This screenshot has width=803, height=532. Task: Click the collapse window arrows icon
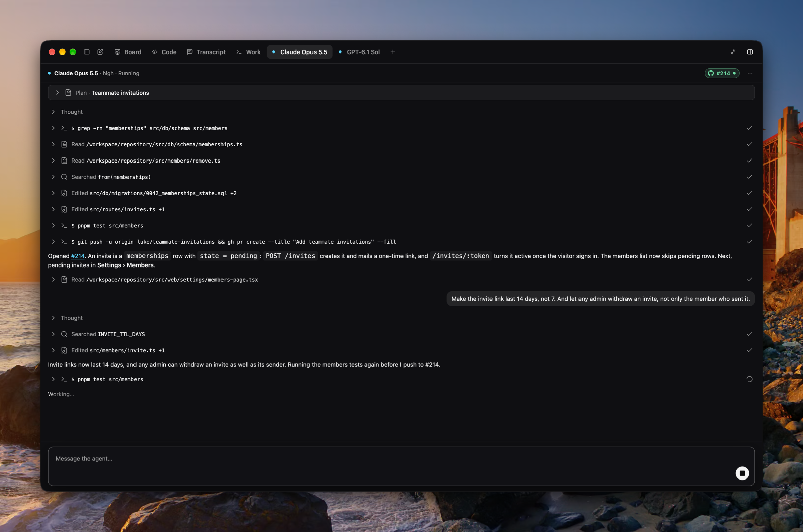click(x=733, y=52)
